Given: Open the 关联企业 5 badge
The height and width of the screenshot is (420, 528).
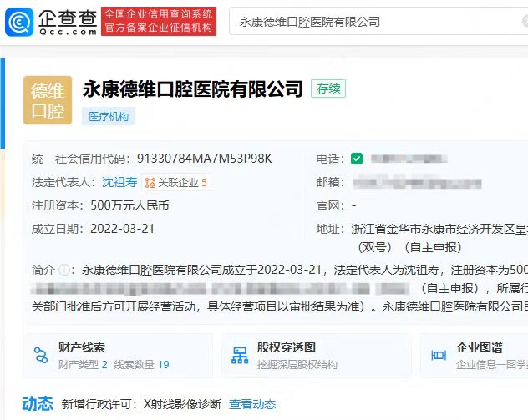Looking at the screenshot, I should coord(176,182).
